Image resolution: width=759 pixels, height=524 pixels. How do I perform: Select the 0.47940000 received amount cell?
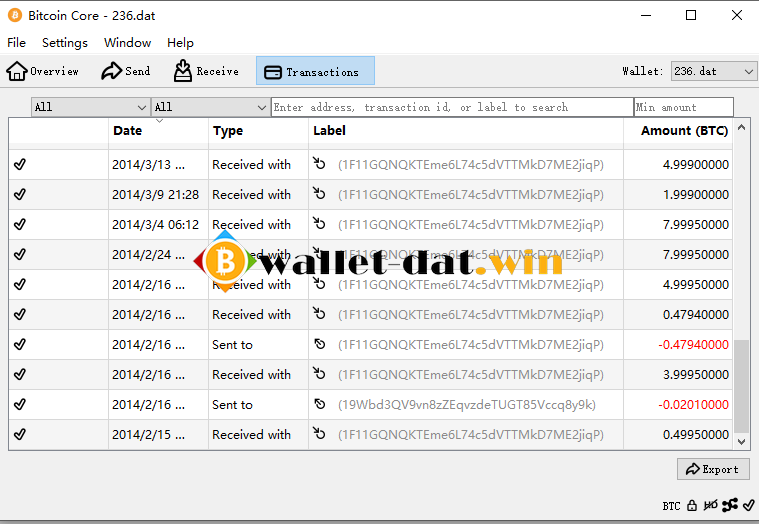coord(678,314)
